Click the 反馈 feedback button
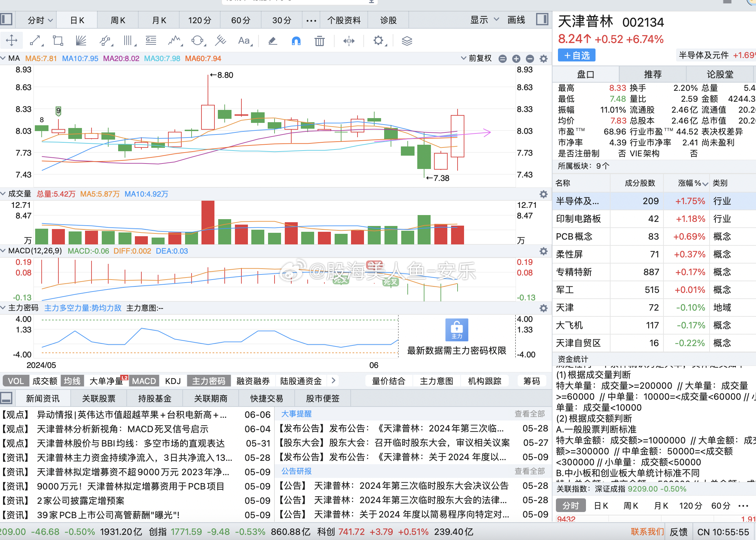The height and width of the screenshot is (540, 756). 678,532
